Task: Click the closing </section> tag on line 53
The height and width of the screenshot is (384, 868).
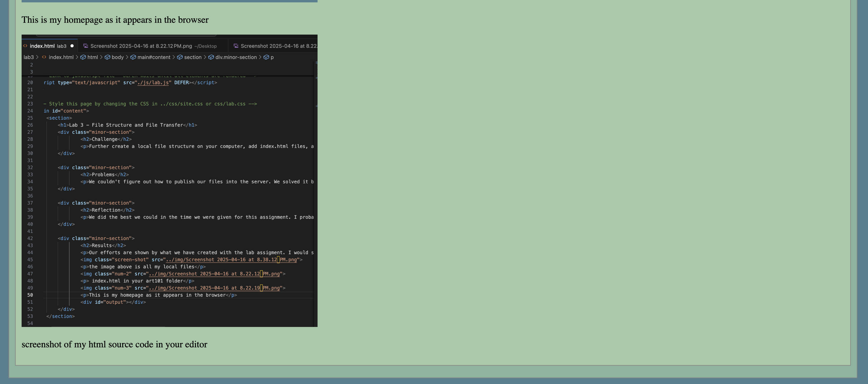Action: click(60, 316)
